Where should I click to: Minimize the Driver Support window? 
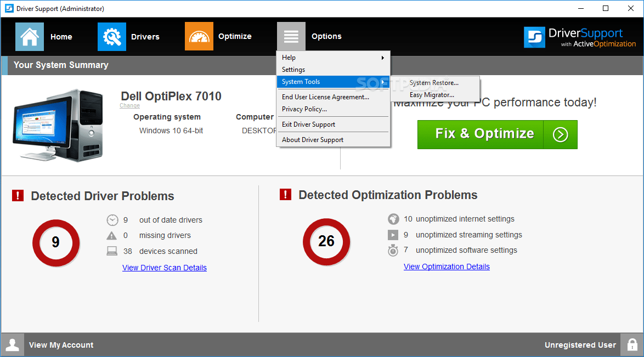point(581,8)
